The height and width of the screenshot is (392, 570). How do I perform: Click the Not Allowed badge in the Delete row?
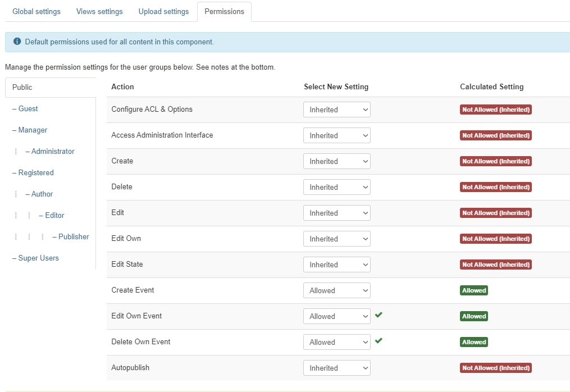[x=495, y=187]
